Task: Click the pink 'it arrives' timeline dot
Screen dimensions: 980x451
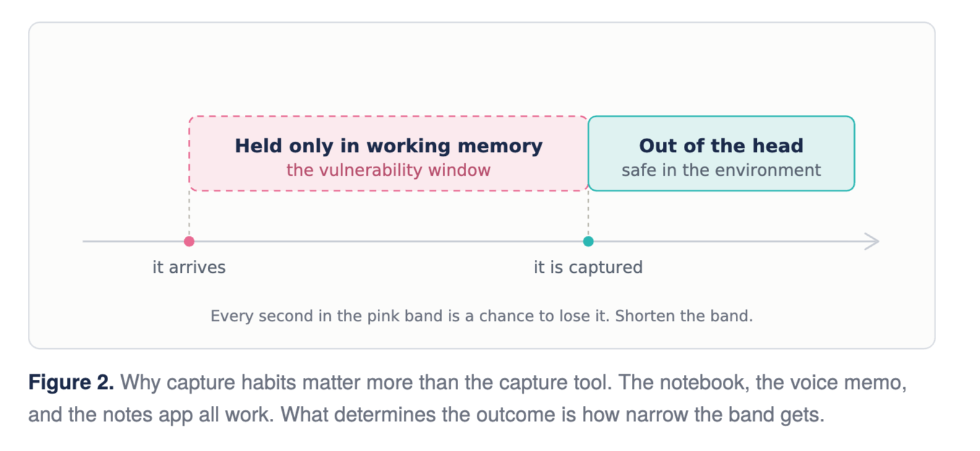Action: point(189,241)
